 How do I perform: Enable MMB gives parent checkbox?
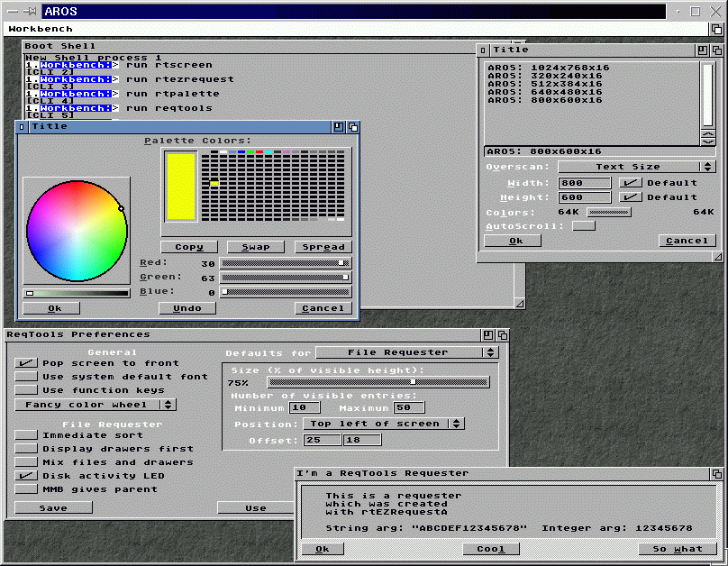point(26,488)
